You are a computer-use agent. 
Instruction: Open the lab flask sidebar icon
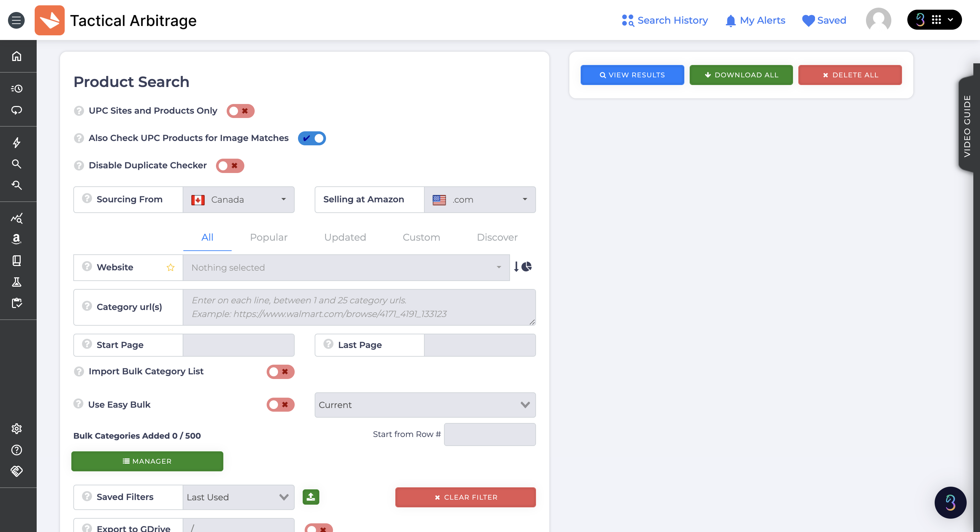(x=17, y=282)
